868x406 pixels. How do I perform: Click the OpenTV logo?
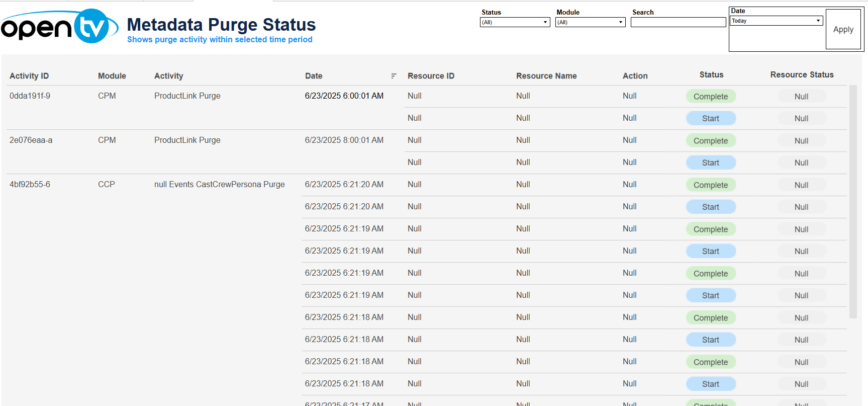click(x=59, y=27)
